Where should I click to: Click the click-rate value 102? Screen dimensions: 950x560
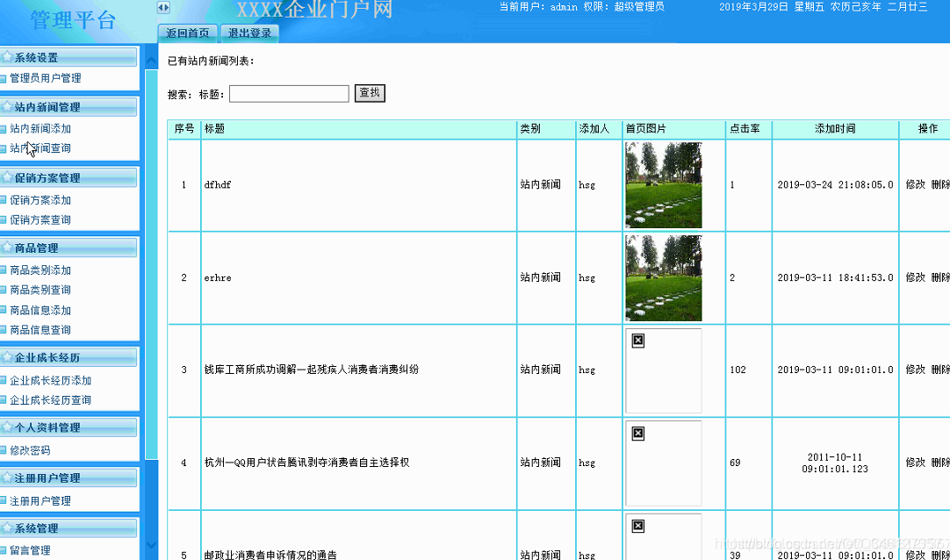pyautogui.click(x=738, y=370)
